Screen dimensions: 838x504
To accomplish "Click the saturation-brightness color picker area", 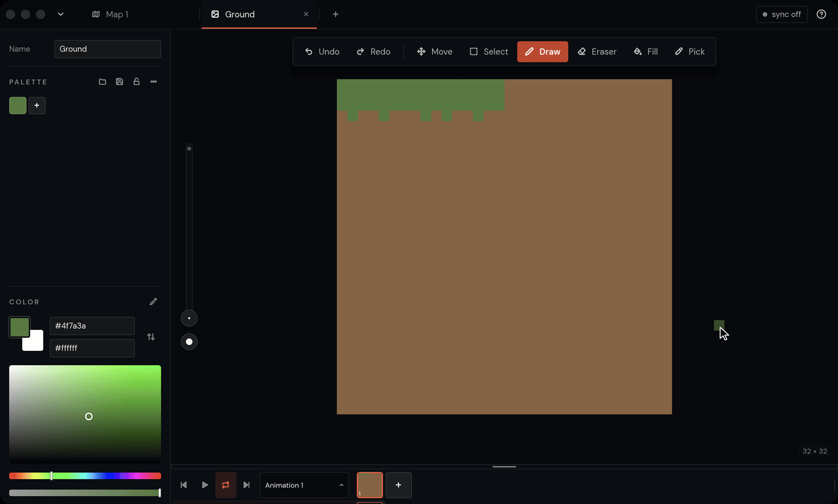I will click(x=85, y=414).
